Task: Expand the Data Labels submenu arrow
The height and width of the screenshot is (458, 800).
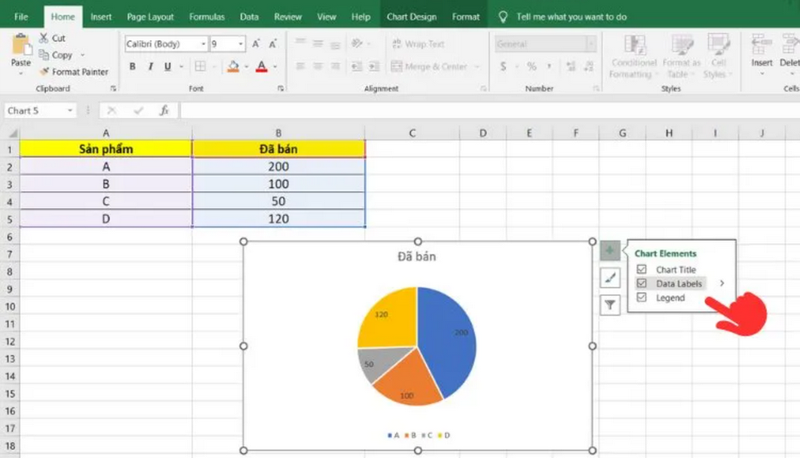Action: (722, 283)
